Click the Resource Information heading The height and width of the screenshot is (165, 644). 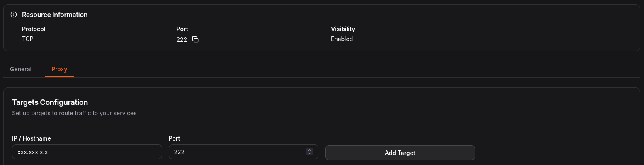[55, 15]
